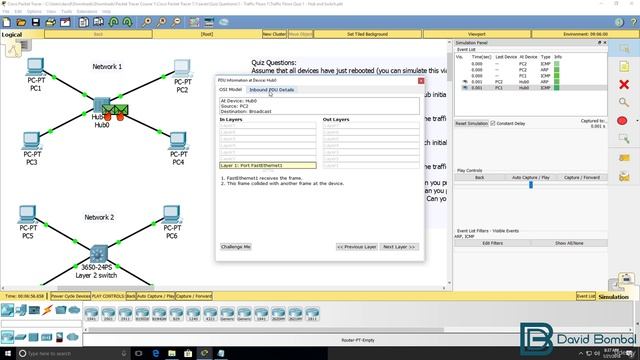Click the PC4 computer icon in Network 1

tap(178, 141)
